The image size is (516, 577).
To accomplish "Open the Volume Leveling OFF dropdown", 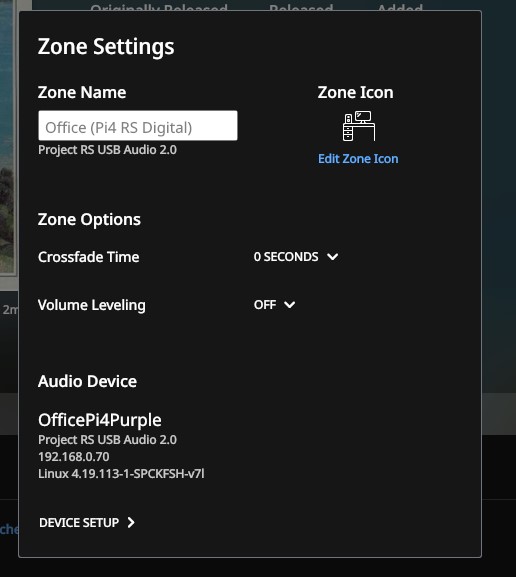I will click(x=274, y=305).
